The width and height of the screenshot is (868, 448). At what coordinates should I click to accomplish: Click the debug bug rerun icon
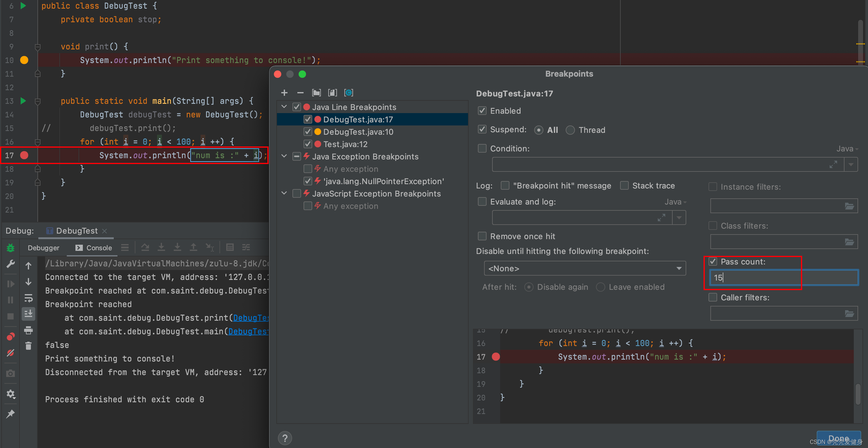coord(11,247)
